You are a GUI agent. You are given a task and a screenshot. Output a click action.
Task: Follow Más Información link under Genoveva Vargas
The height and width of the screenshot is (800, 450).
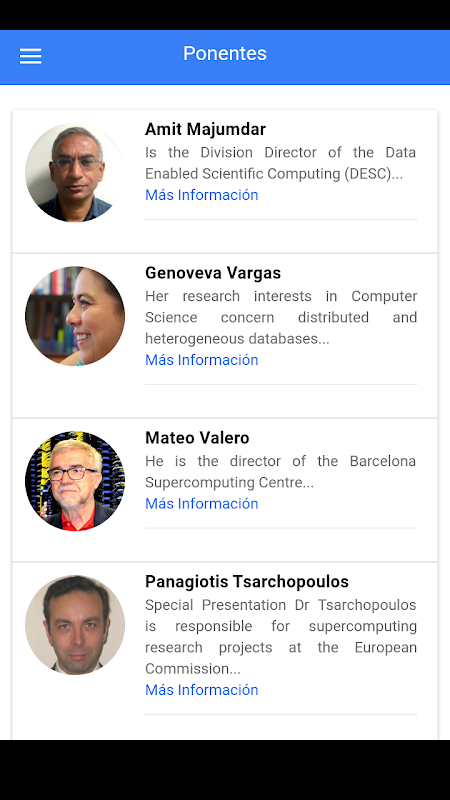coord(202,360)
